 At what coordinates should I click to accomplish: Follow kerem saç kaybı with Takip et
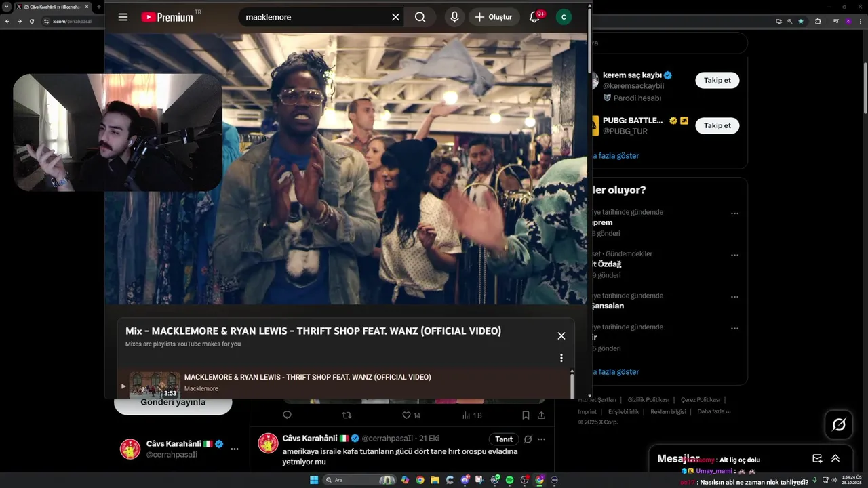click(717, 80)
